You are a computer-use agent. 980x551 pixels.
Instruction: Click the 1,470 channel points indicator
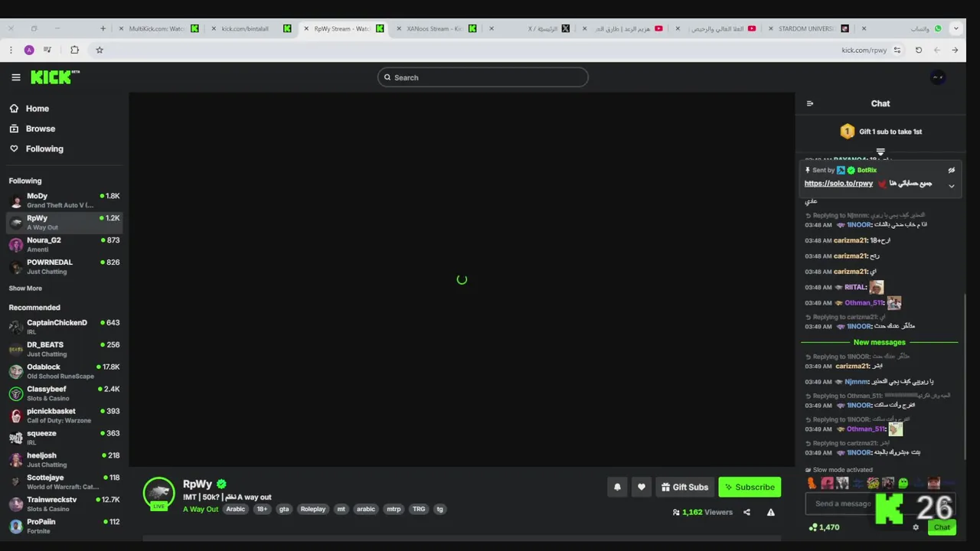tap(824, 527)
